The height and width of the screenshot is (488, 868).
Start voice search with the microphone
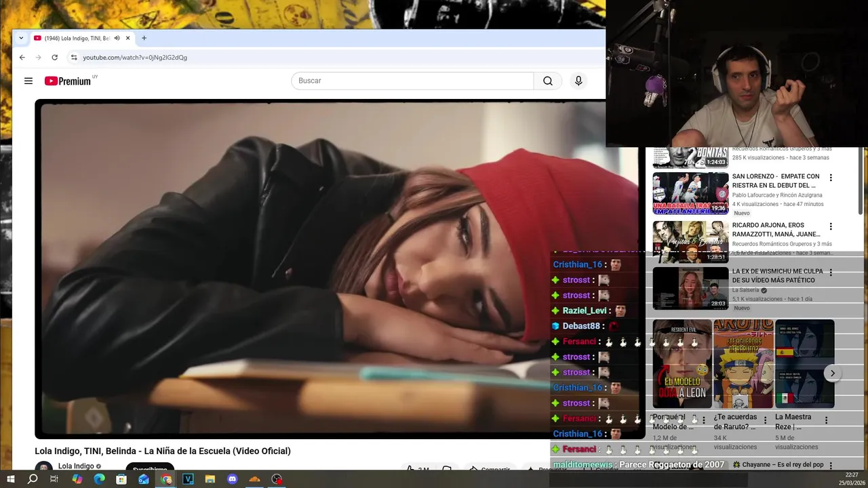(x=578, y=81)
